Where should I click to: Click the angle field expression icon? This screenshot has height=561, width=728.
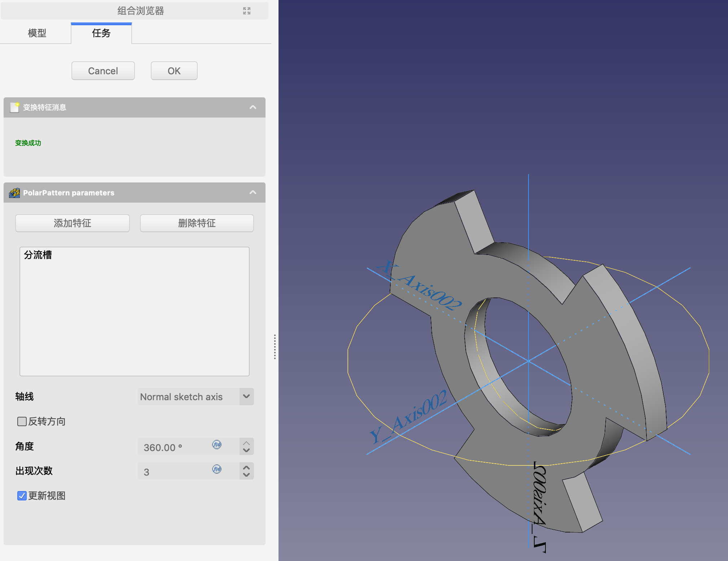216,445
